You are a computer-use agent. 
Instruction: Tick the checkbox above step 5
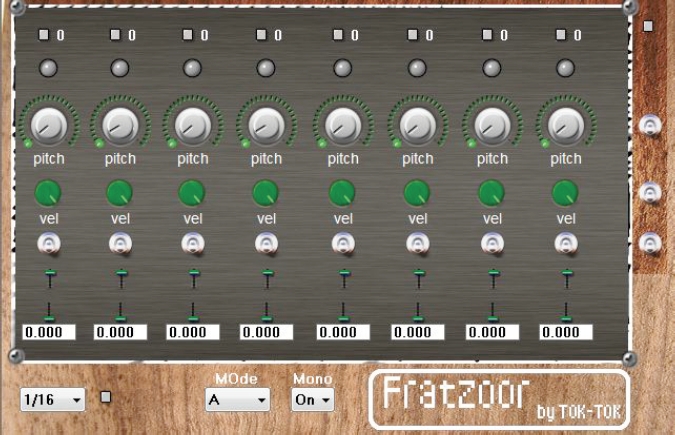click(338, 34)
